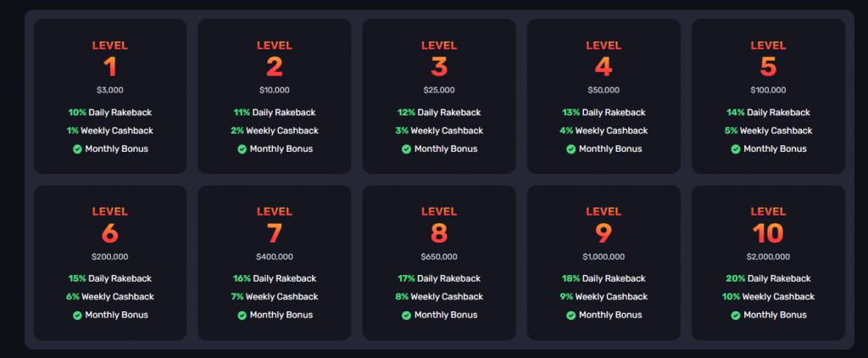Click the Level 7 Monthly Bonus label
This screenshot has height=358, width=868.
(281, 316)
